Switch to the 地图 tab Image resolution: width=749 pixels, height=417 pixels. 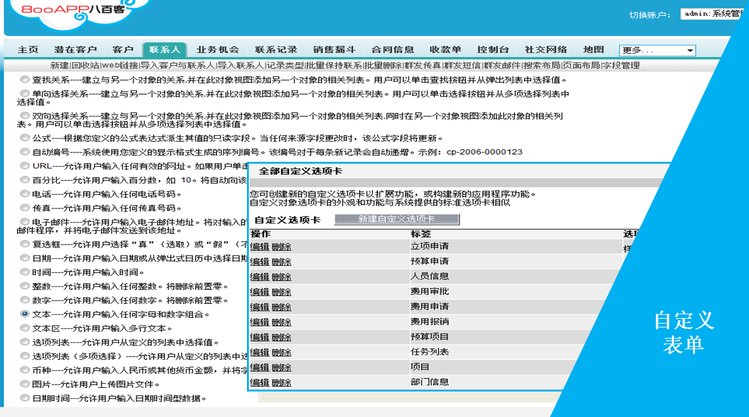tap(594, 50)
